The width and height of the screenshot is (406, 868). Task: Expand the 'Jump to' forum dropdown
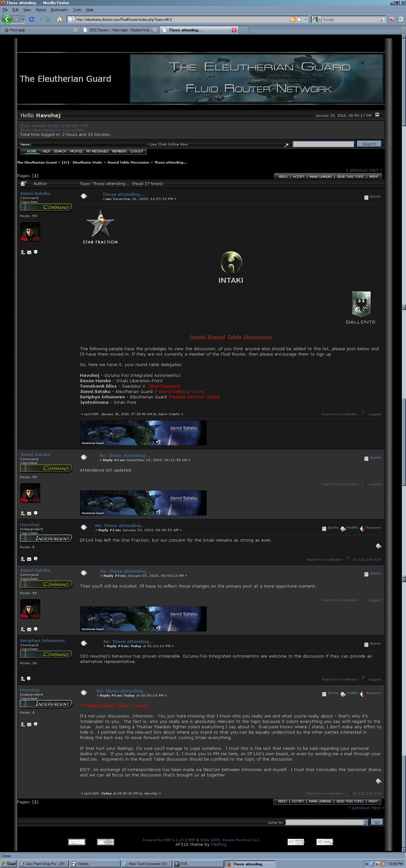[x=365, y=822]
